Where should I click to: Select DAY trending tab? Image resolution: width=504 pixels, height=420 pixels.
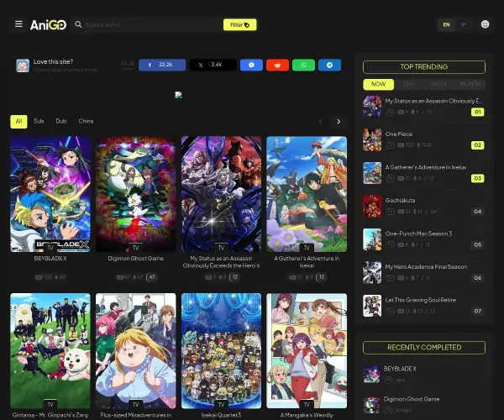point(409,84)
